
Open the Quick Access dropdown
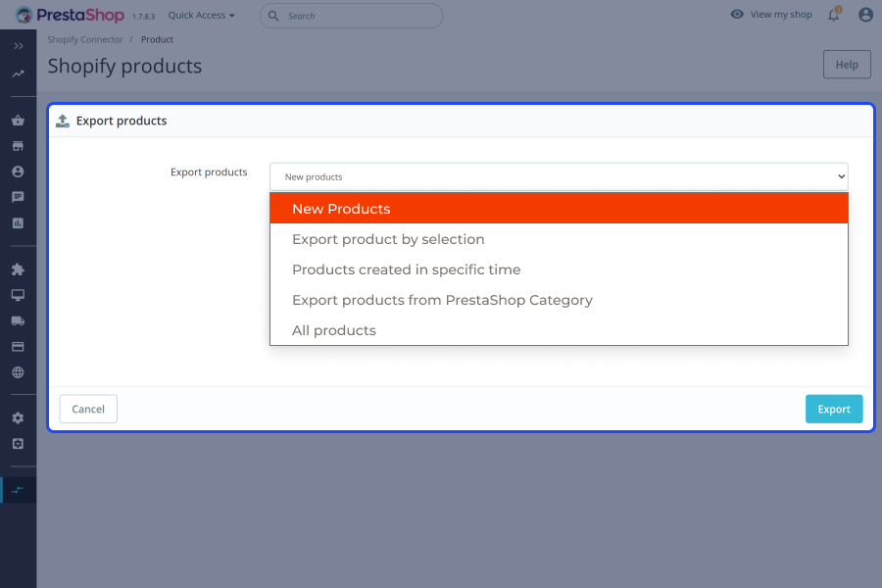coord(201,16)
